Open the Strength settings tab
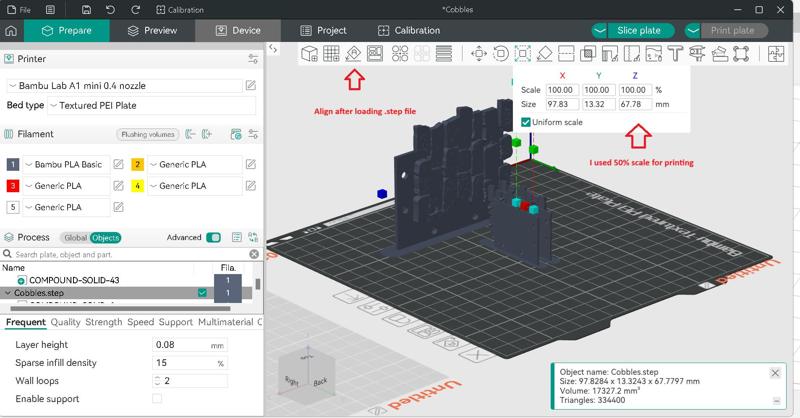 click(103, 322)
